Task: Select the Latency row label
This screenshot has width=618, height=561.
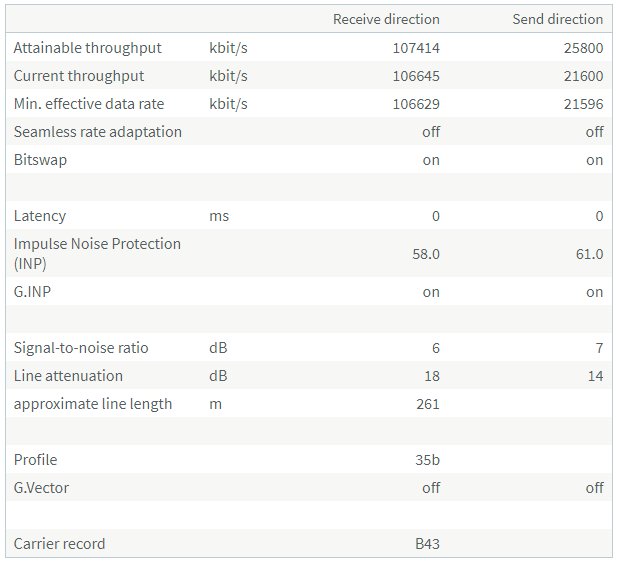Action: coord(39,216)
